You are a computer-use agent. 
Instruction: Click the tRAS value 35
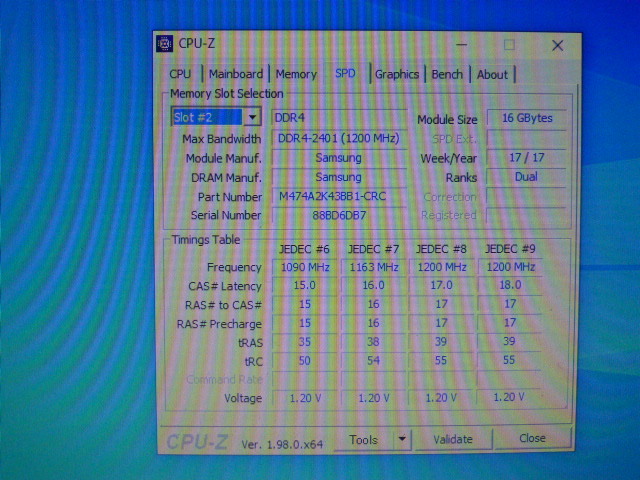click(305, 342)
